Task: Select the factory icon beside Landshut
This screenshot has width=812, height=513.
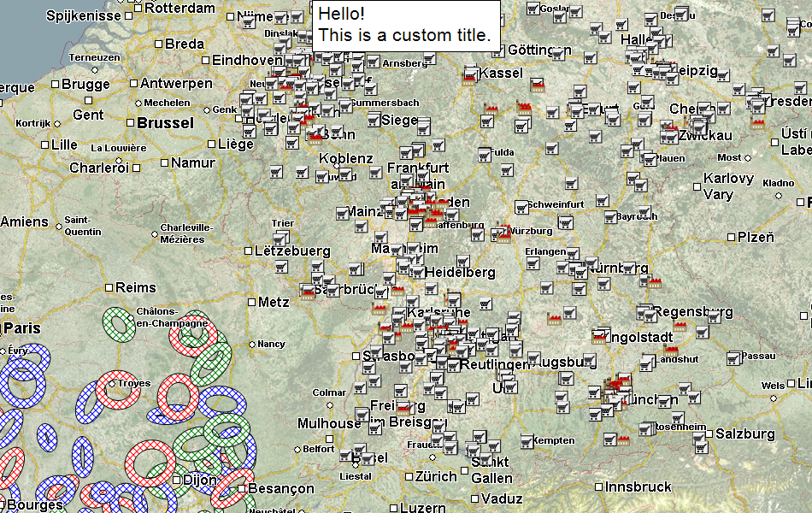Action: tap(671, 350)
